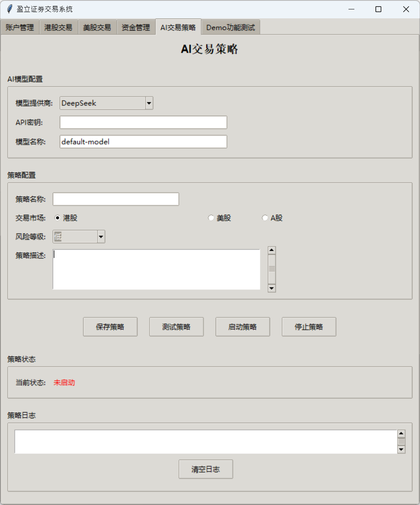Select the AI交易策略 tab
This screenshot has height=505, width=420.
[x=178, y=27]
